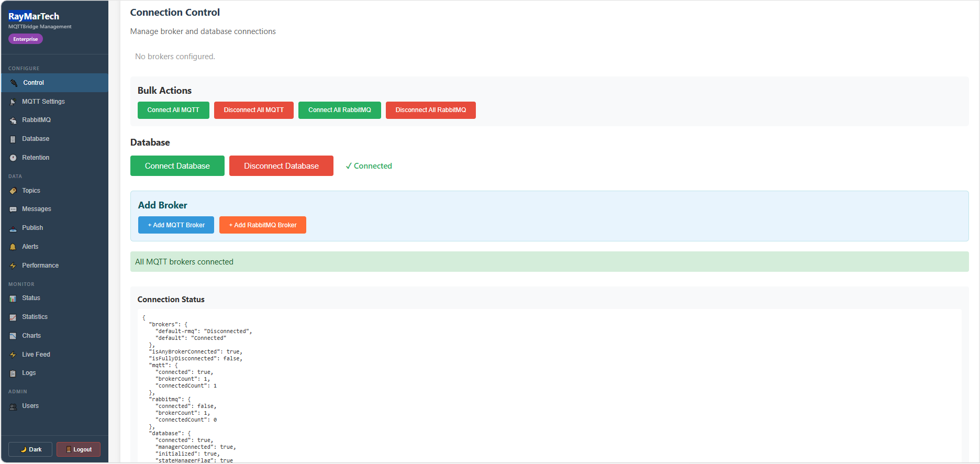Click + Add RabbitMQ Broker
The height and width of the screenshot is (464, 980).
coord(263,225)
